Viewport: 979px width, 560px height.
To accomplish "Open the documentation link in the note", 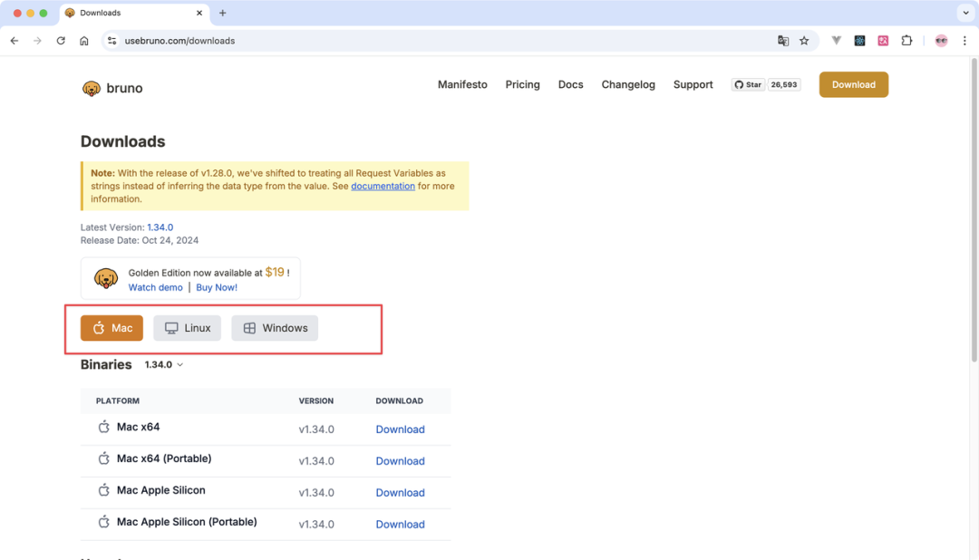I will point(383,186).
